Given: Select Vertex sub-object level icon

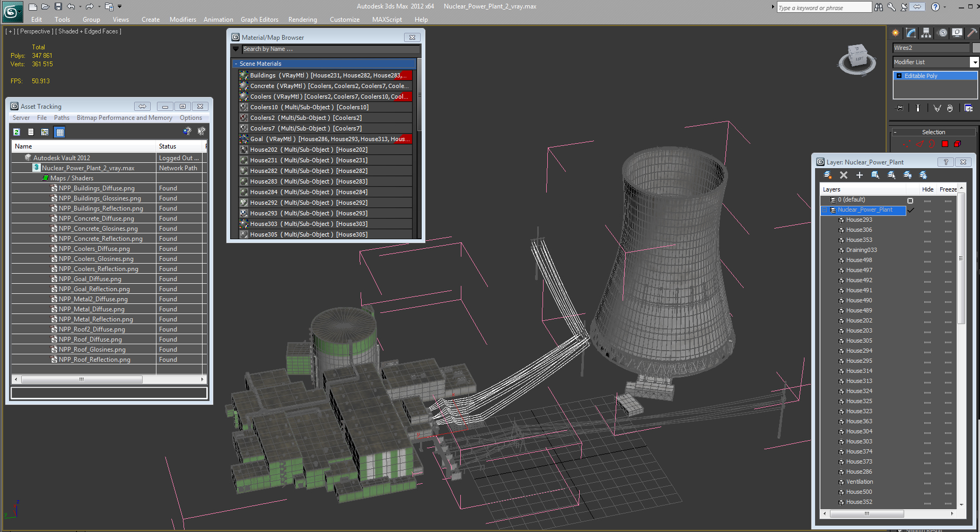Looking at the screenshot, I should click(906, 144).
